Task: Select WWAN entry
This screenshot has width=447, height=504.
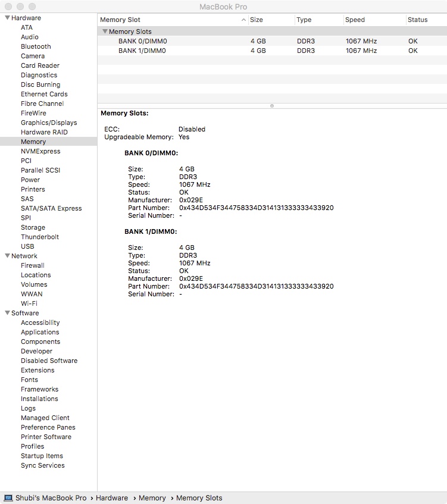Action: 32,294
